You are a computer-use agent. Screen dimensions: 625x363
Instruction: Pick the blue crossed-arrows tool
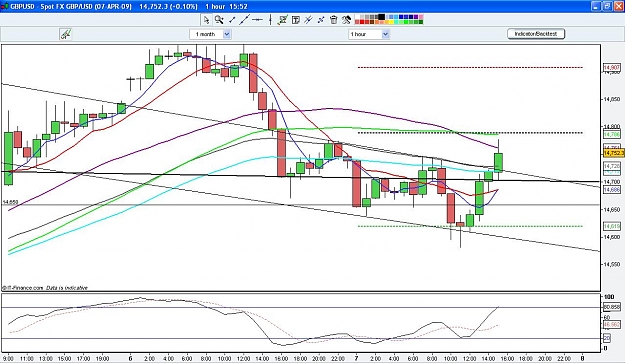(x=321, y=20)
